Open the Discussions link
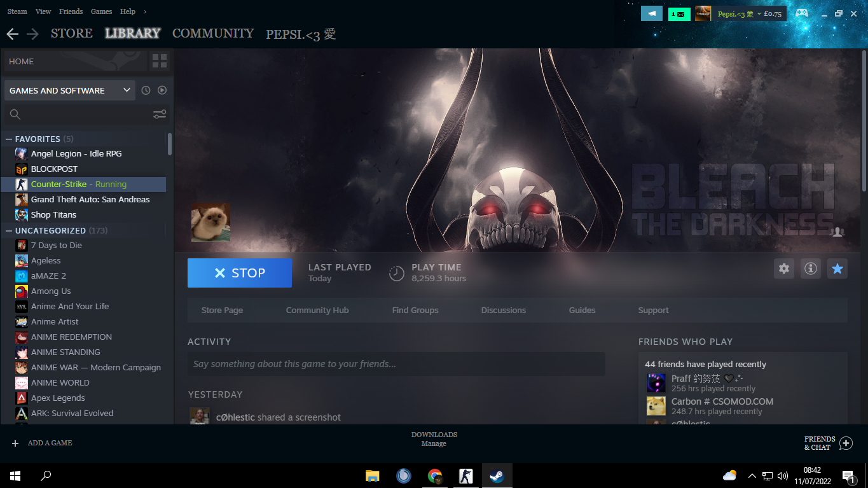Screen dimensions: 868x488 point(504,310)
